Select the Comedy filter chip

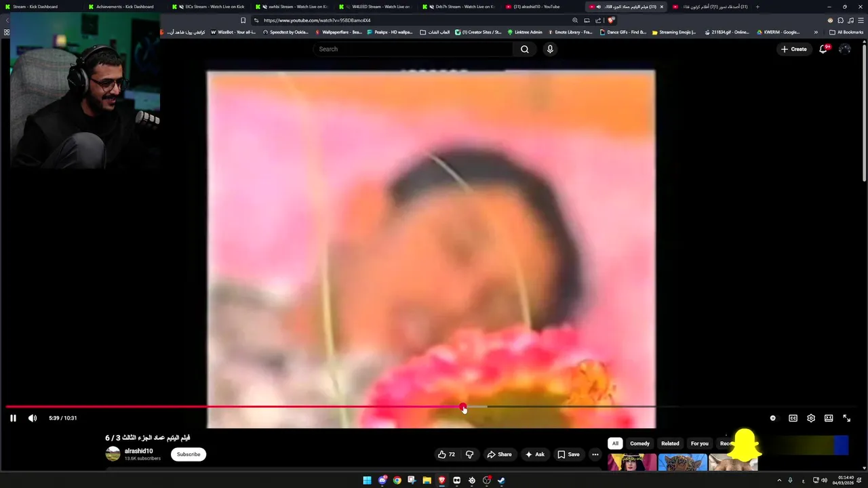pos(639,443)
